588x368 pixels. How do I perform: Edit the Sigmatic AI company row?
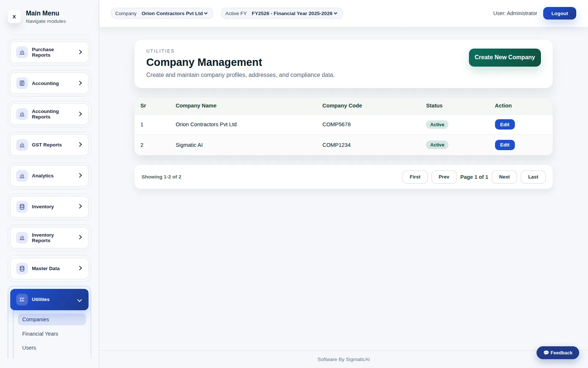pos(505,145)
